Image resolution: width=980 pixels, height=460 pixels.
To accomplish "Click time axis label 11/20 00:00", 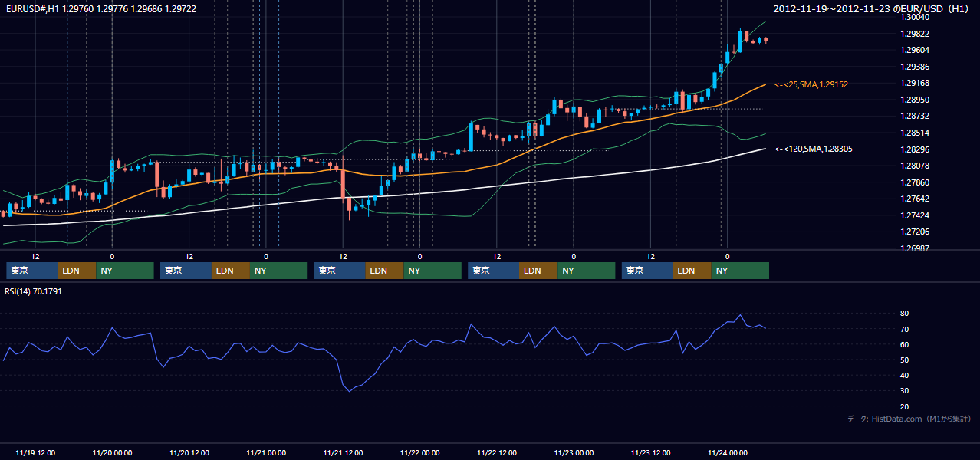I will (x=112, y=452).
